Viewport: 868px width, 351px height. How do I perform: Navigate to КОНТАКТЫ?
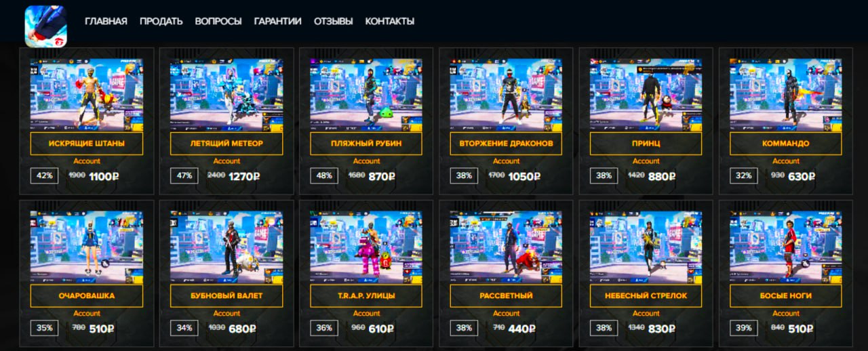click(x=390, y=21)
